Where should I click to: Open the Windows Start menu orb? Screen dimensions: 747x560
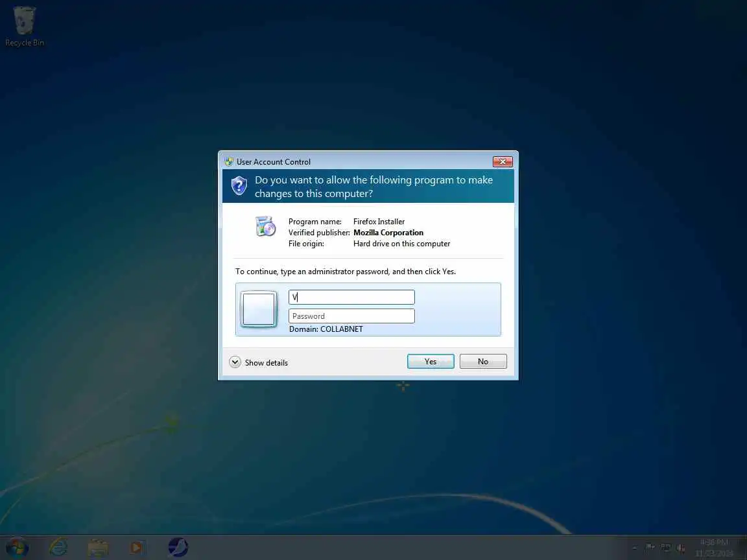[x=17, y=548]
